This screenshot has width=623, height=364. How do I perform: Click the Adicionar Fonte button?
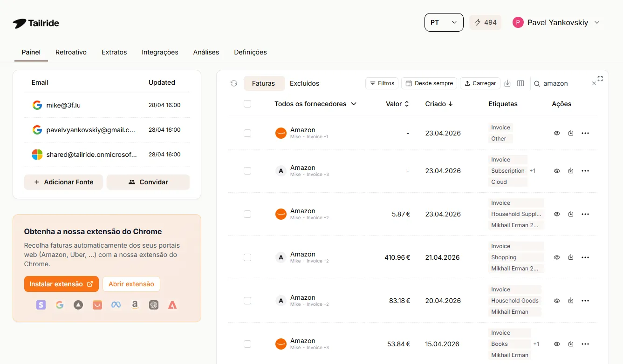(x=63, y=182)
